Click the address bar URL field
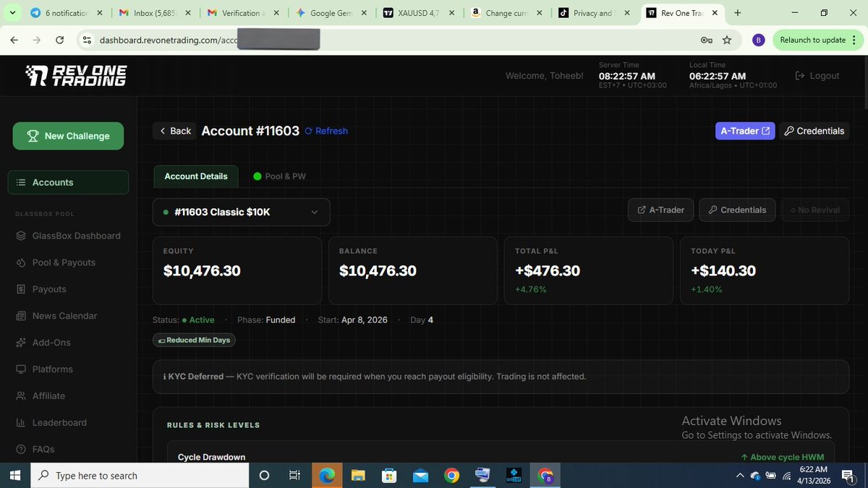The height and width of the screenshot is (488, 868). click(409, 40)
